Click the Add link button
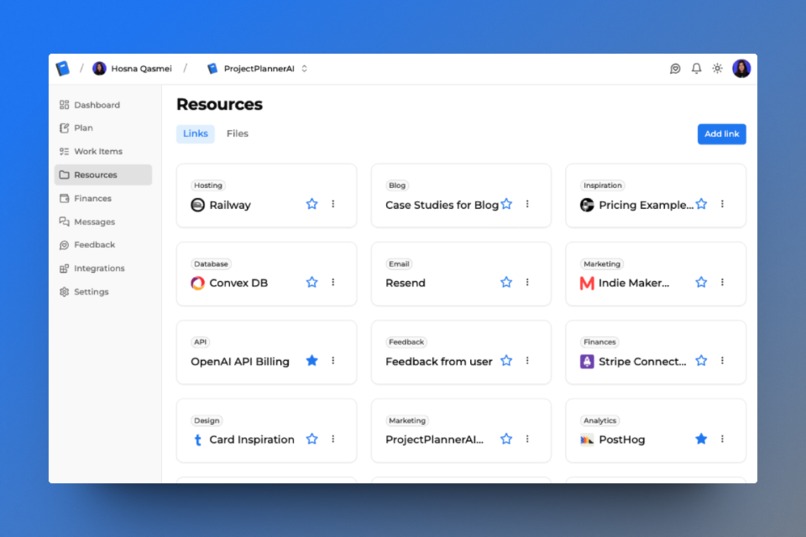This screenshot has width=806, height=537. coord(721,134)
